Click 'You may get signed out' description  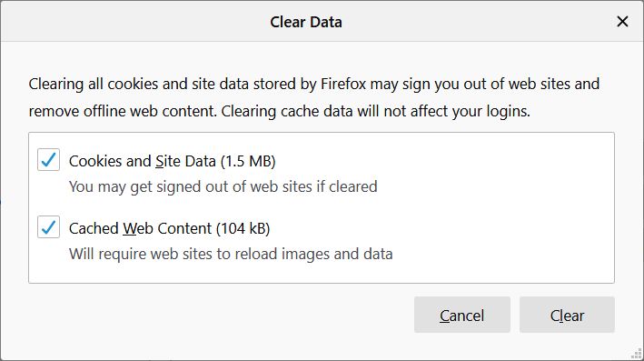coord(223,186)
